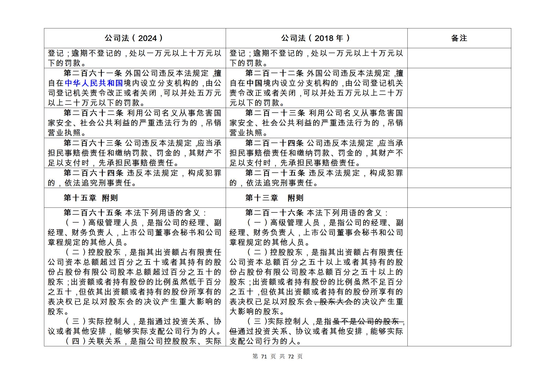Click the 第二百一十三条 article heading
555x392 pixels.
[275, 113]
